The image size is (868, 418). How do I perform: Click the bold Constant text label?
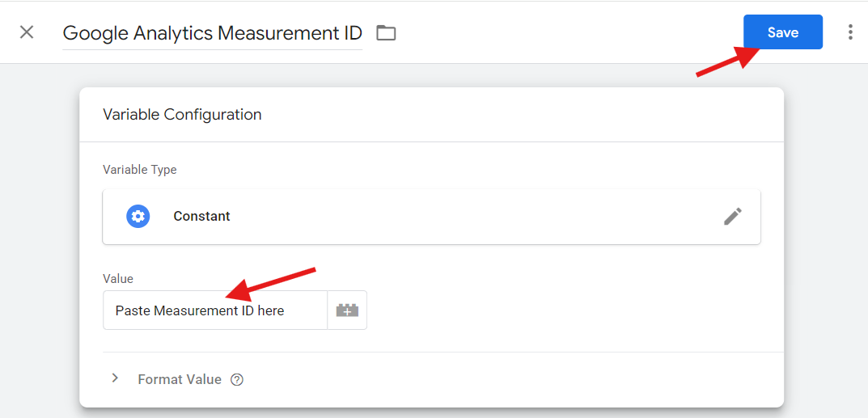click(x=201, y=216)
